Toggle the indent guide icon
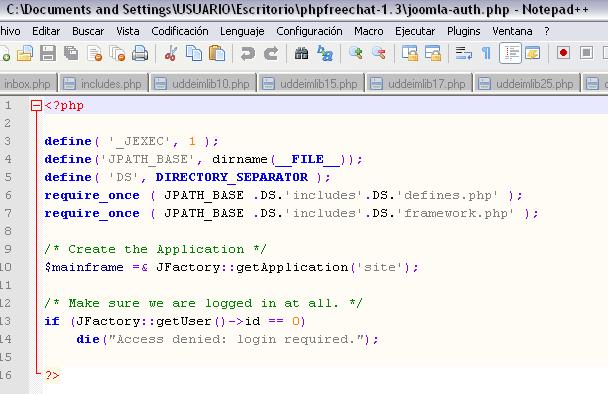Image resolution: width=608 pixels, height=394 pixels. tap(511, 53)
